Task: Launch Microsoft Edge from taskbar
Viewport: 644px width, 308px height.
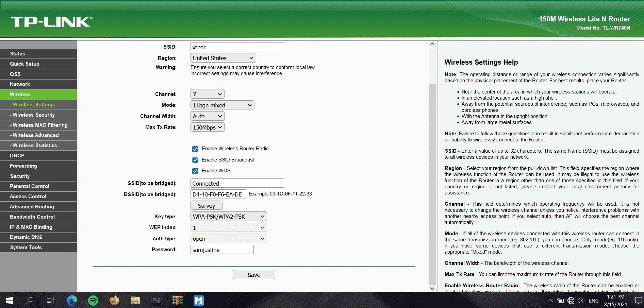Action: point(72,300)
